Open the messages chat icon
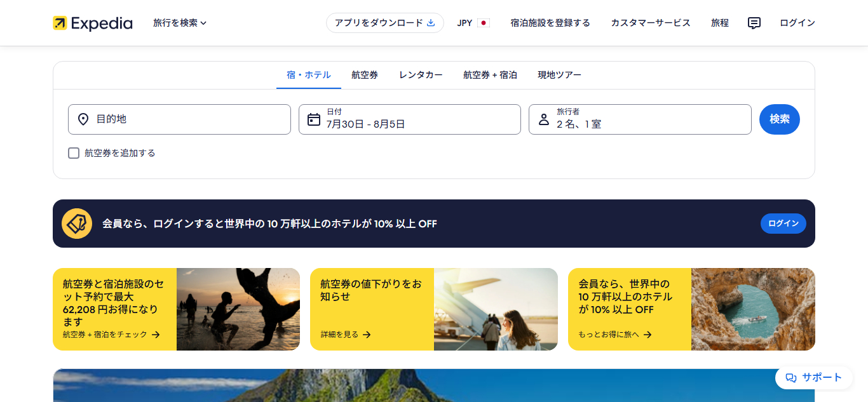The image size is (868, 402). (754, 23)
